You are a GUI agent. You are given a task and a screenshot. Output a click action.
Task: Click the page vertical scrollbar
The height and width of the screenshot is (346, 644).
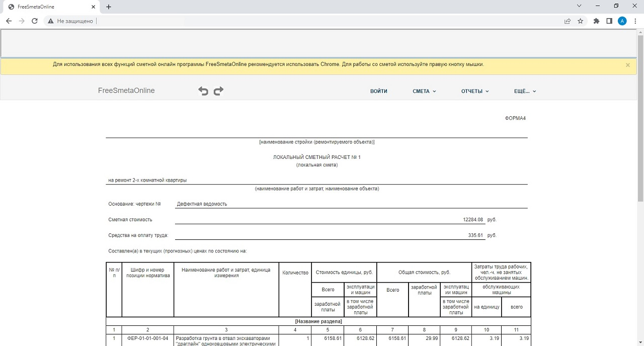(640, 116)
